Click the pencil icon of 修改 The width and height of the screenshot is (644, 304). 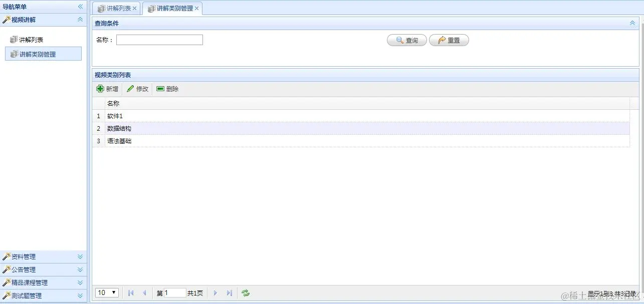pyautogui.click(x=130, y=89)
